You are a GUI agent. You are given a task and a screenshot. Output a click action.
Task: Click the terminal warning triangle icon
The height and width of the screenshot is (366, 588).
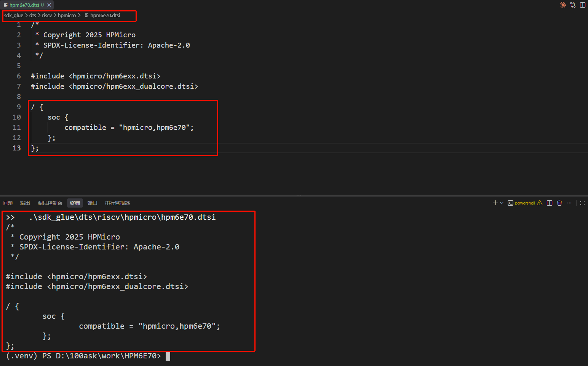point(540,203)
